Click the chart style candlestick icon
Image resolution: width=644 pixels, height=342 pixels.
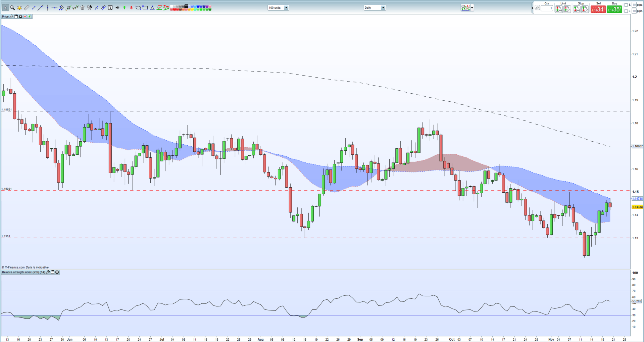point(465,8)
